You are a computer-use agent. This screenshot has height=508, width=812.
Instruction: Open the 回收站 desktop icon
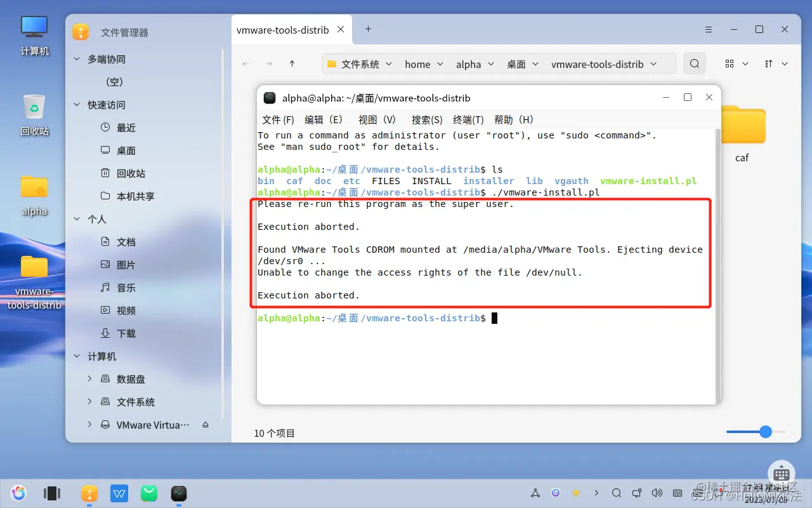(34, 115)
